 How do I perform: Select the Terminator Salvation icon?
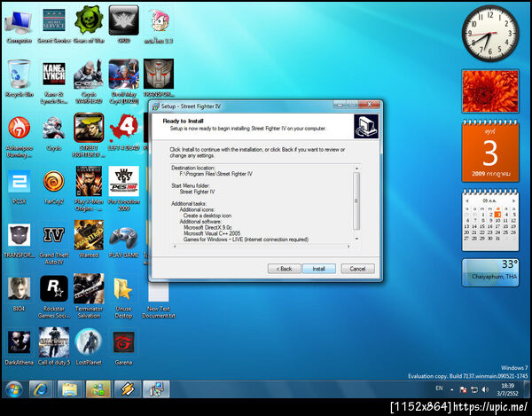point(89,296)
